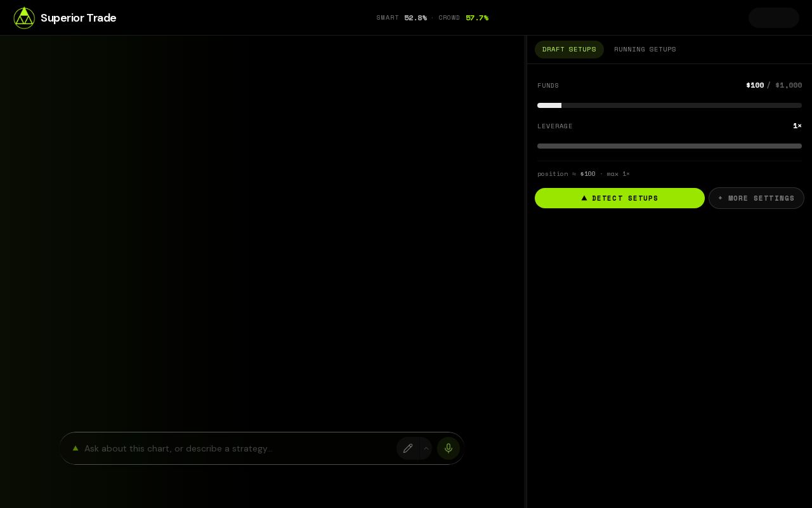Expand the chevron next to the pencil icon
This screenshot has height=508, width=812.
tap(426, 448)
